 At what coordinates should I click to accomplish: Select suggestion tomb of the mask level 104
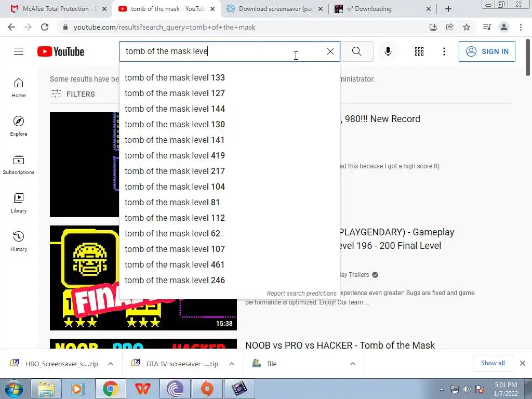coord(229,187)
